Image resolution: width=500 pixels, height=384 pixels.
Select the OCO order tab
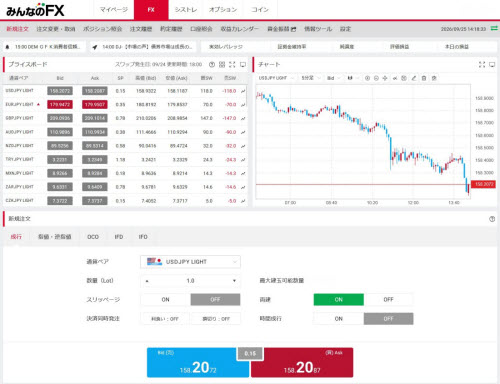point(93,237)
